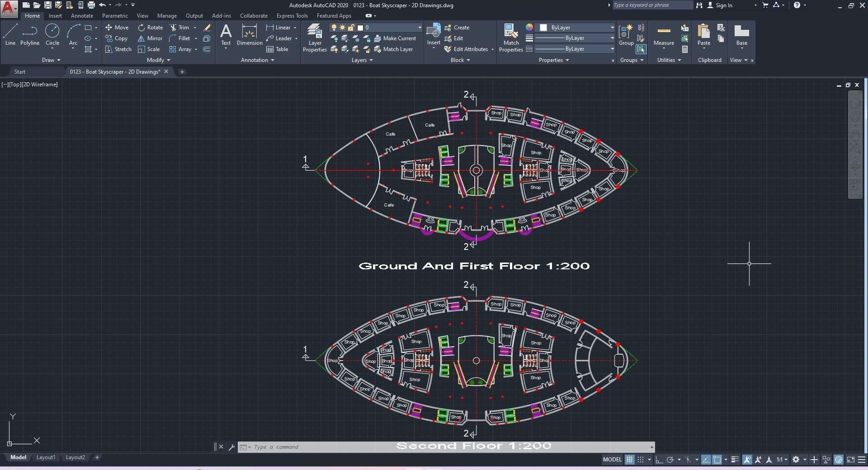Open Layer Properties manager
868x470 pixels.
click(x=315, y=38)
